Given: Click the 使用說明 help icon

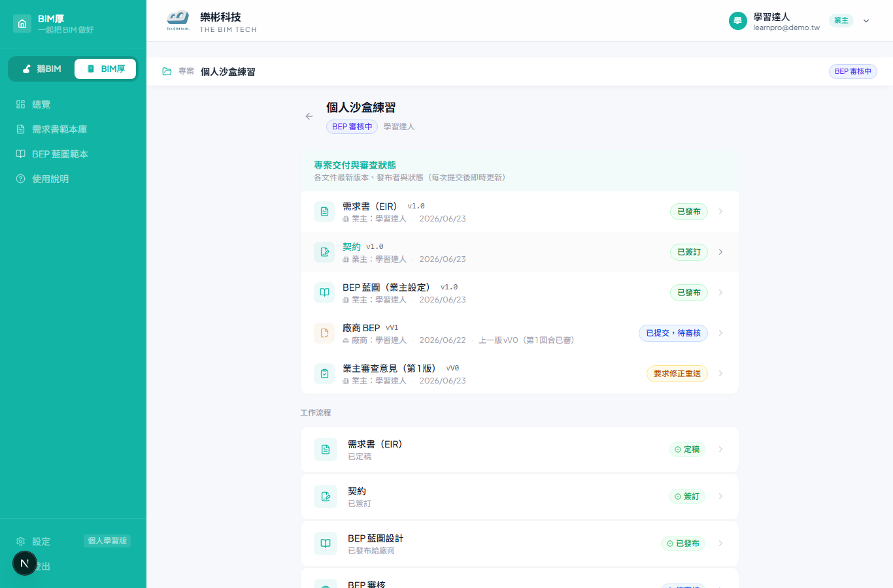Looking at the screenshot, I should (20, 179).
